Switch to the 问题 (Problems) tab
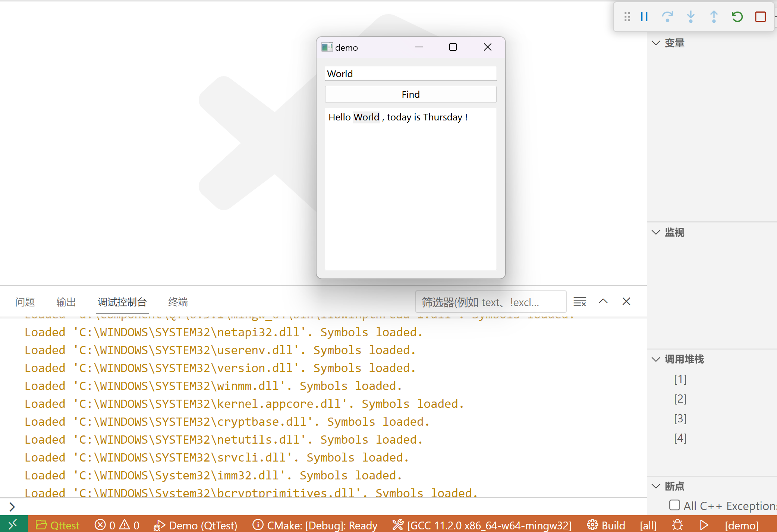The image size is (777, 532). 25,302
